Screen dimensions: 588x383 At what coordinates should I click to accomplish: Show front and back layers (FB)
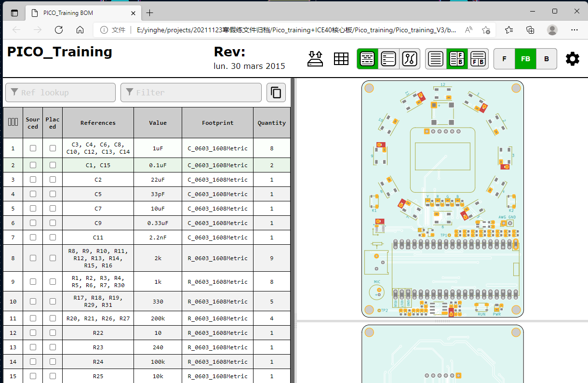[525, 59]
